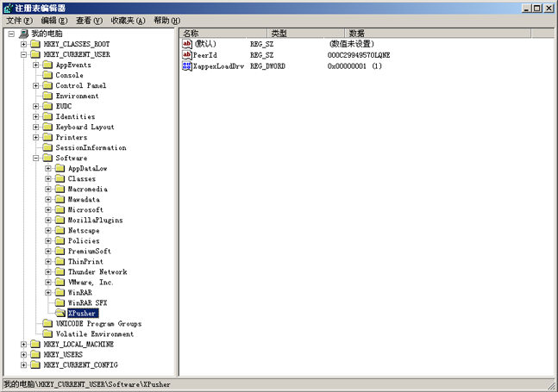The height and width of the screenshot is (392, 558).
Task: Click the SessionInformation folder icon
Action: pyautogui.click(x=47, y=147)
